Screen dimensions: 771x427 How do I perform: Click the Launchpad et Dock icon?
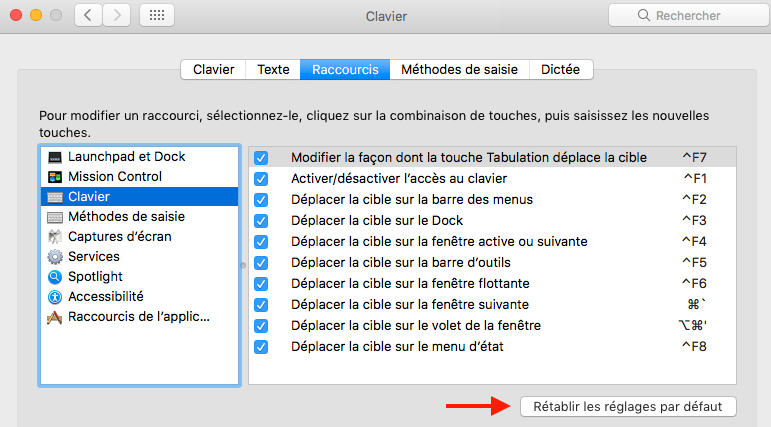pos(54,157)
